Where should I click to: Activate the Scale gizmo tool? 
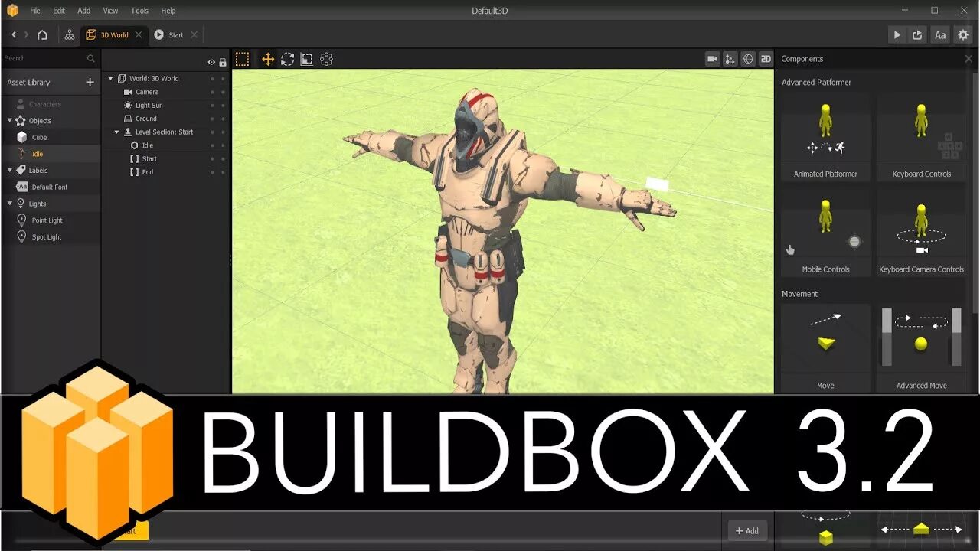(306, 59)
